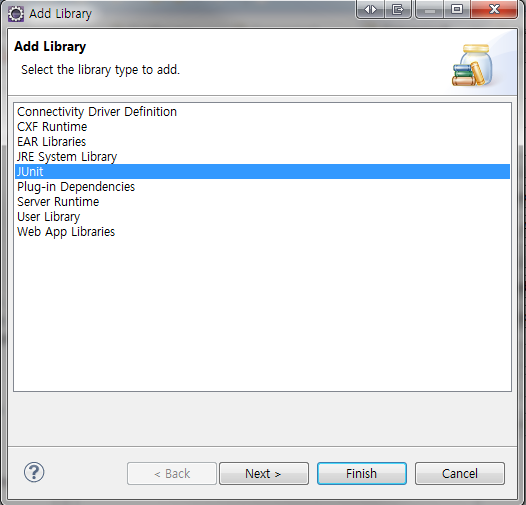Select Server Runtime library type
Image resolution: width=526 pixels, height=505 pixels.
click(x=262, y=202)
